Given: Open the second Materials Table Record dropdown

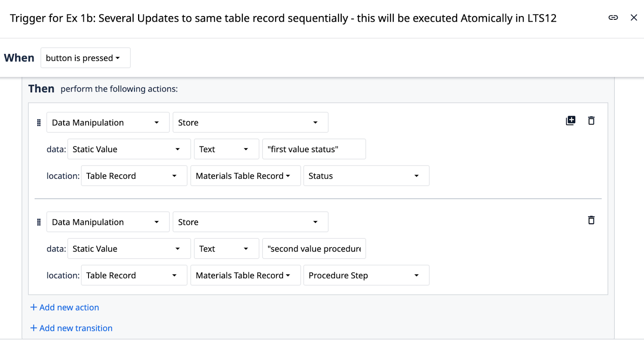Looking at the screenshot, I should [246, 275].
